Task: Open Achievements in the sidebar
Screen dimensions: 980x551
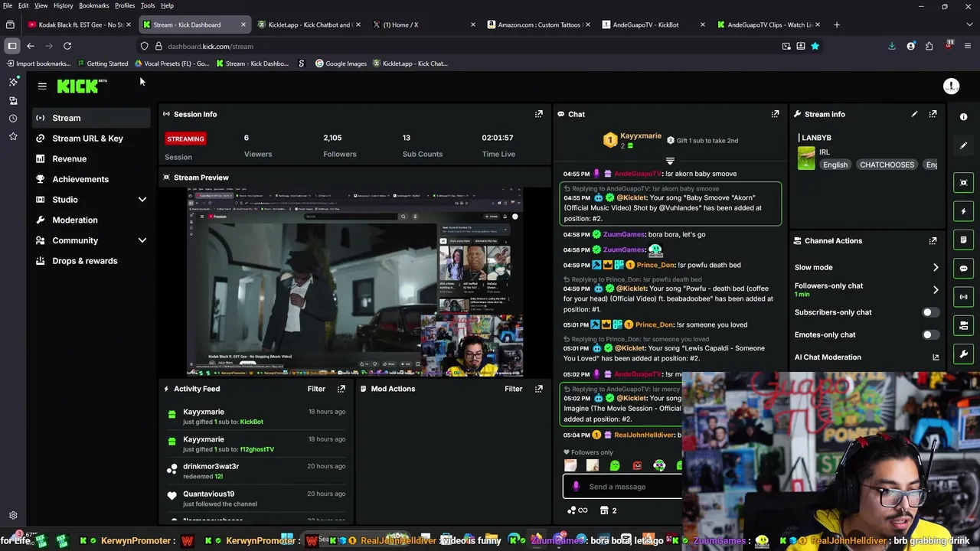Action: tap(92, 179)
